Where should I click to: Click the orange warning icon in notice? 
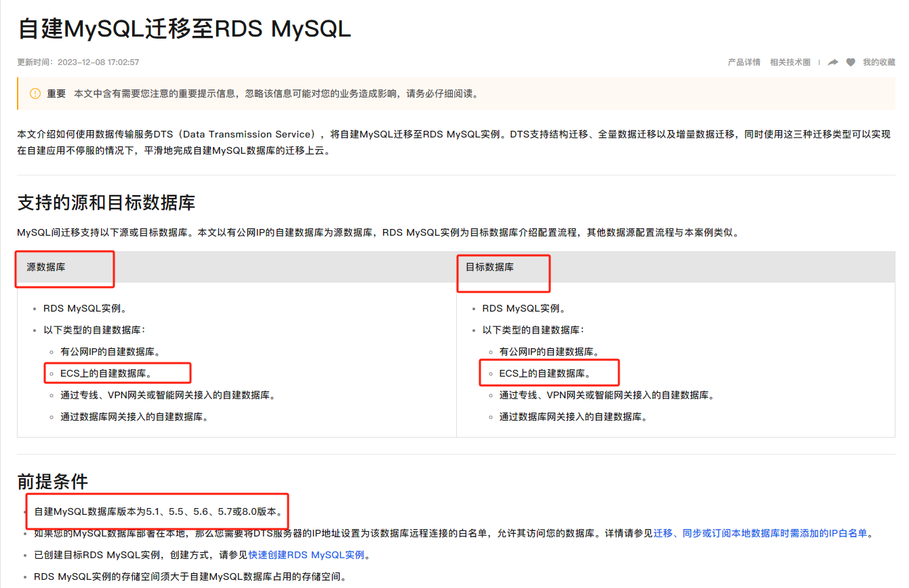click(x=35, y=93)
